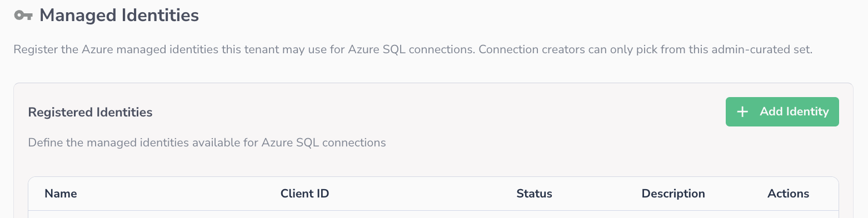Click the Managed Identities page heading
Screen dimensions: 868x218
click(119, 16)
